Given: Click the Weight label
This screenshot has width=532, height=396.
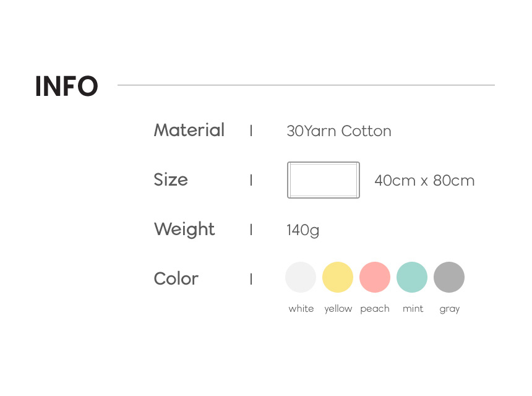Looking at the screenshot, I should [x=184, y=230].
